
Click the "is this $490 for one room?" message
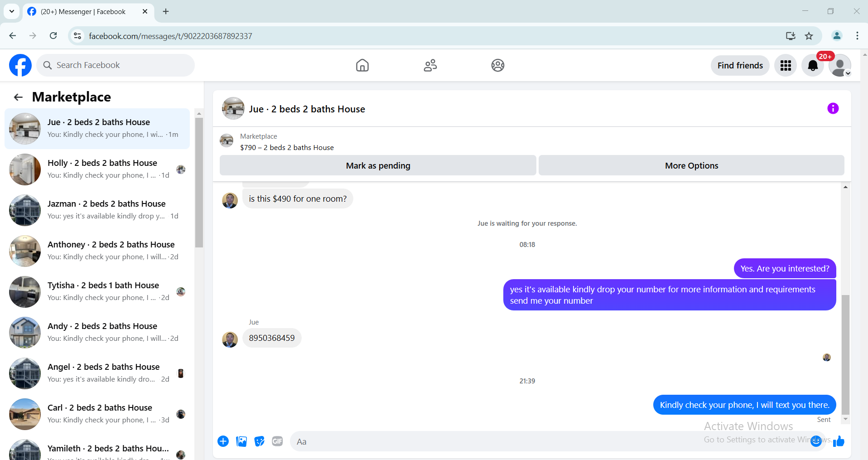(x=298, y=199)
